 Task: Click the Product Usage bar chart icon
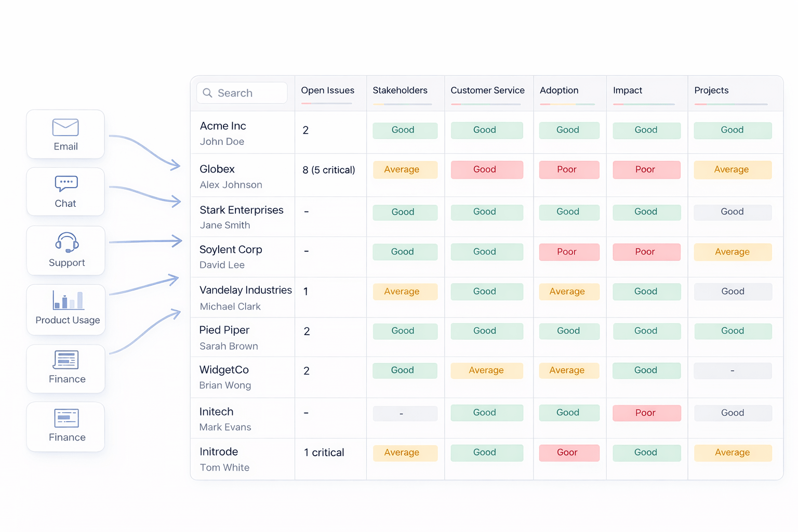[68, 300]
